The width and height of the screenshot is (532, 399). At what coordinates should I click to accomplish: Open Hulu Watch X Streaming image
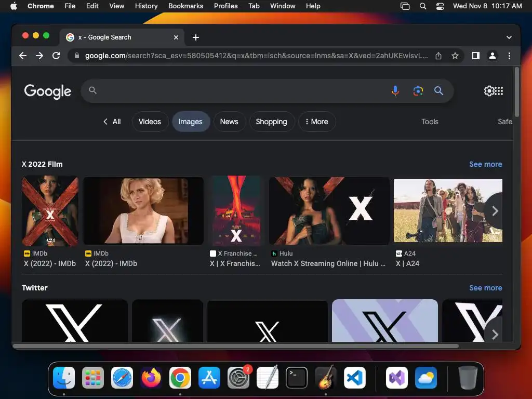329,210
